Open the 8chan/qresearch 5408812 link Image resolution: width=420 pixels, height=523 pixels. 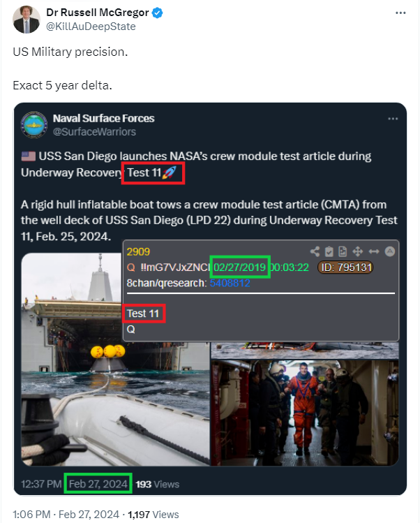230,283
